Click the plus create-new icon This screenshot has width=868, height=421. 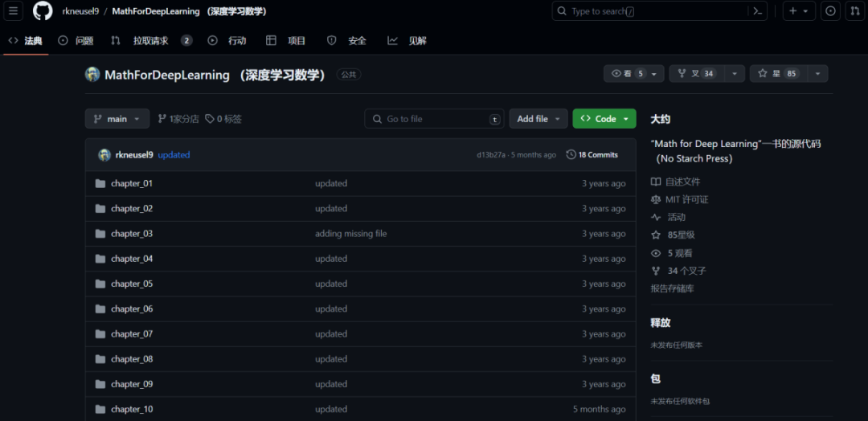pyautogui.click(x=792, y=11)
